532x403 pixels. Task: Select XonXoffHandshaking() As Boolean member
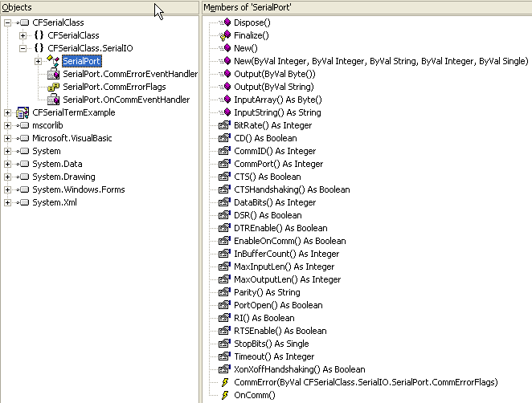point(299,369)
